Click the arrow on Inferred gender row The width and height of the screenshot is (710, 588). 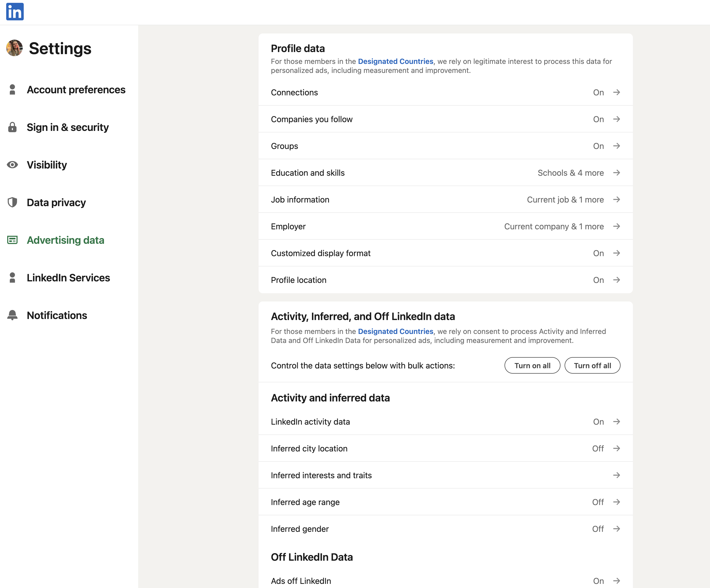tap(616, 529)
